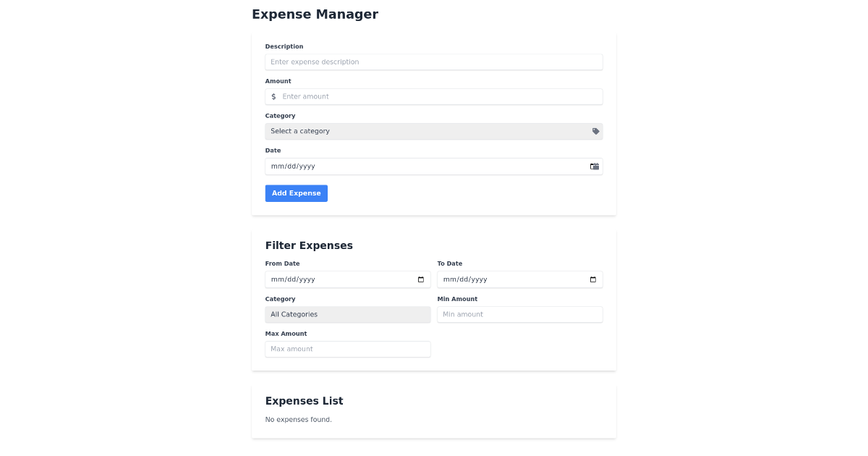Screen dimensions: 868x456
Task: Click the Min amount input box
Action: pos(519,314)
